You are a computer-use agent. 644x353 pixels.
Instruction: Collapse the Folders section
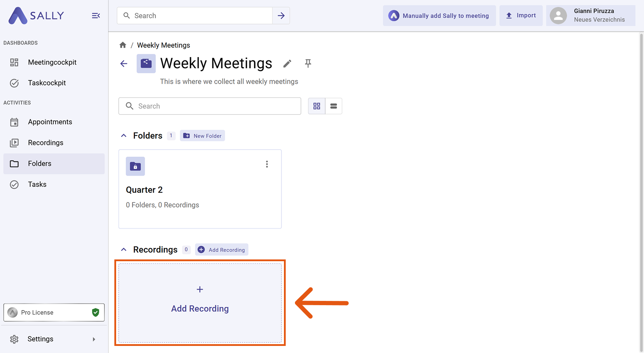tap(124, 136)
